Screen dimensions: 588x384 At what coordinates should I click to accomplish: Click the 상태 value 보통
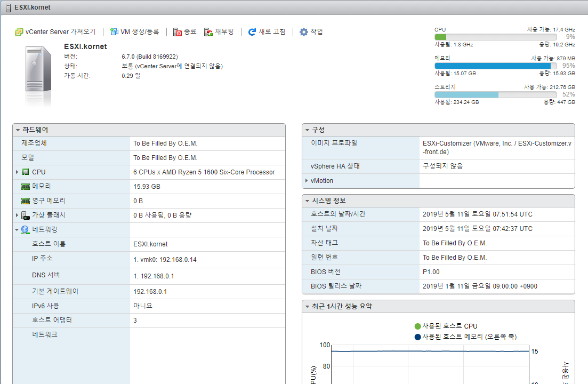coord(172,66)
